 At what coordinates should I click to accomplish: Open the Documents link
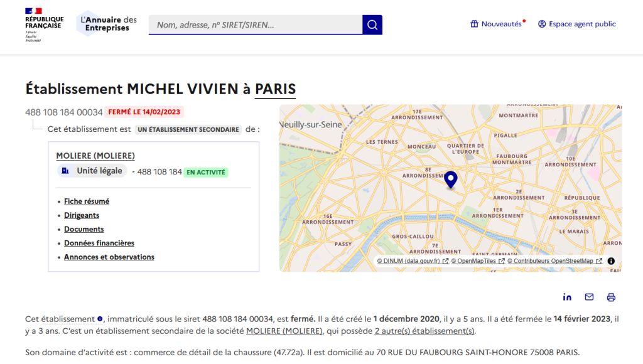[84, 229]
